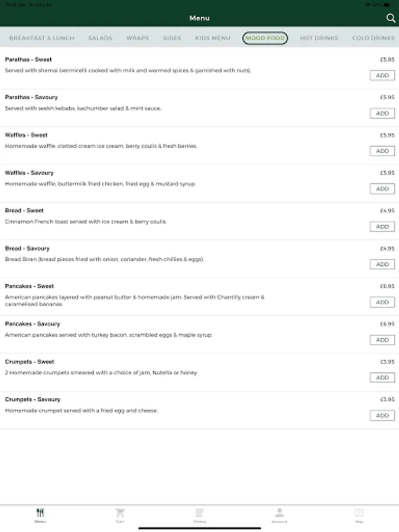Open the Orders list icon
Image resolution: width=399 pixels, height=532 pixels.
tap(200, 514)
